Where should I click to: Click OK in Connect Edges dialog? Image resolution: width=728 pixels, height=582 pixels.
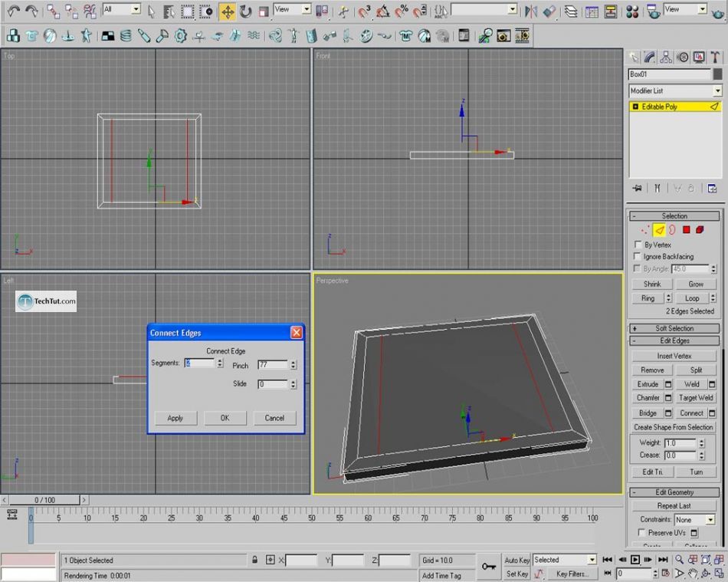tap(225, 418)
